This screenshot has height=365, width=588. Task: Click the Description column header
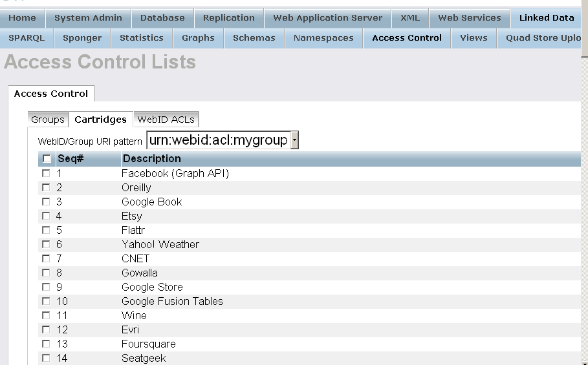pos(152,159)
